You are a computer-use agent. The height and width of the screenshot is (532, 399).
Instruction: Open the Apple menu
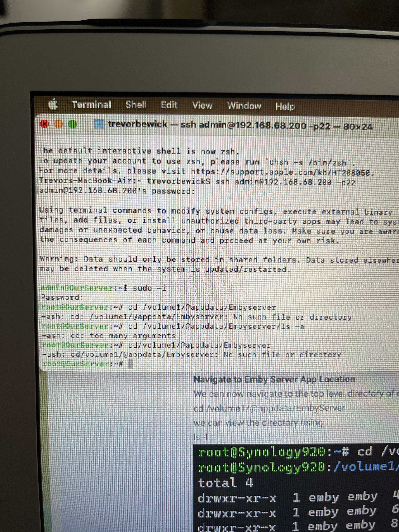point(53,104)
